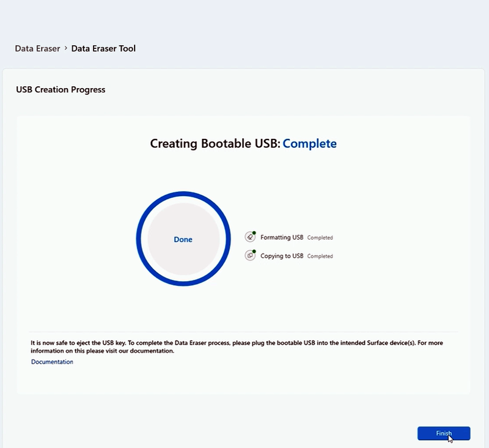The image size is (489, 448).
Task: Expand the breadcrumb chevron after Data Eraser
Action: click(x=65, y=48)
